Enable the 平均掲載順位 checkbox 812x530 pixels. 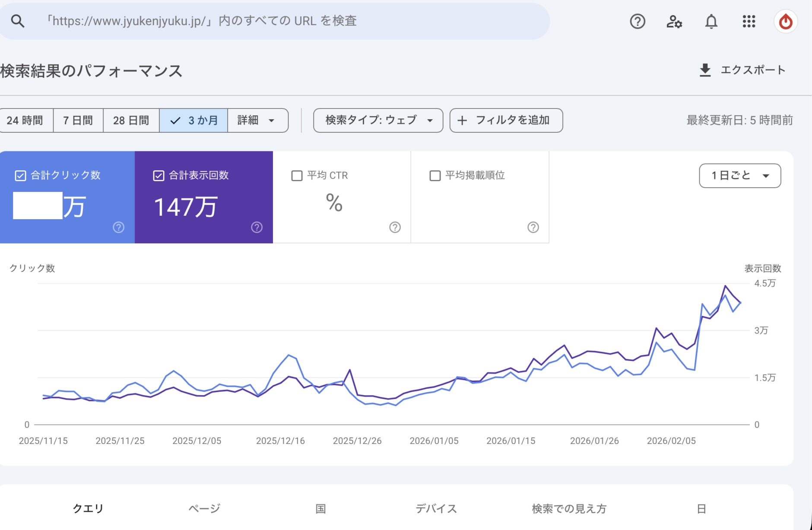coord(435,176)
